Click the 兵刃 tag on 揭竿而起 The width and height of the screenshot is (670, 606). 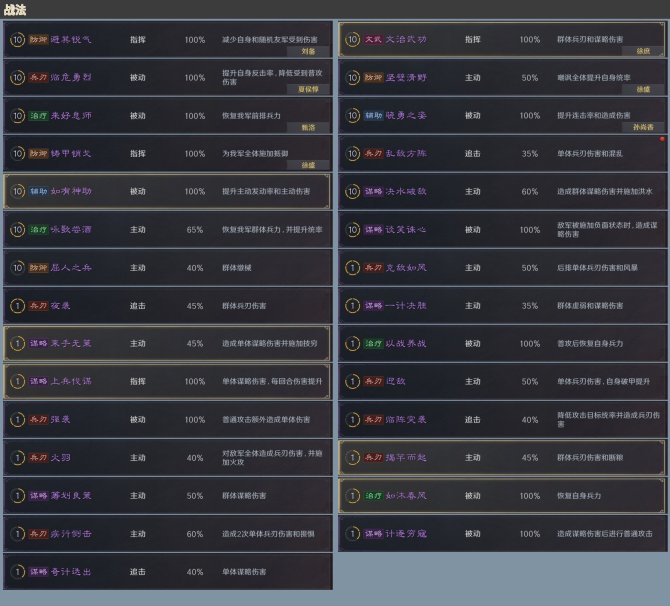[x=373, y=457]
